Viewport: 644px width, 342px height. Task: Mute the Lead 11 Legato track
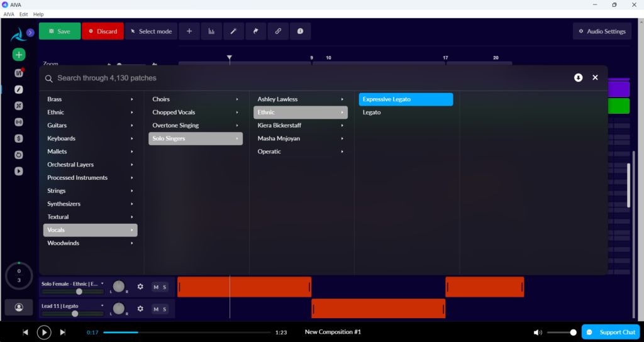click(156, 309)
